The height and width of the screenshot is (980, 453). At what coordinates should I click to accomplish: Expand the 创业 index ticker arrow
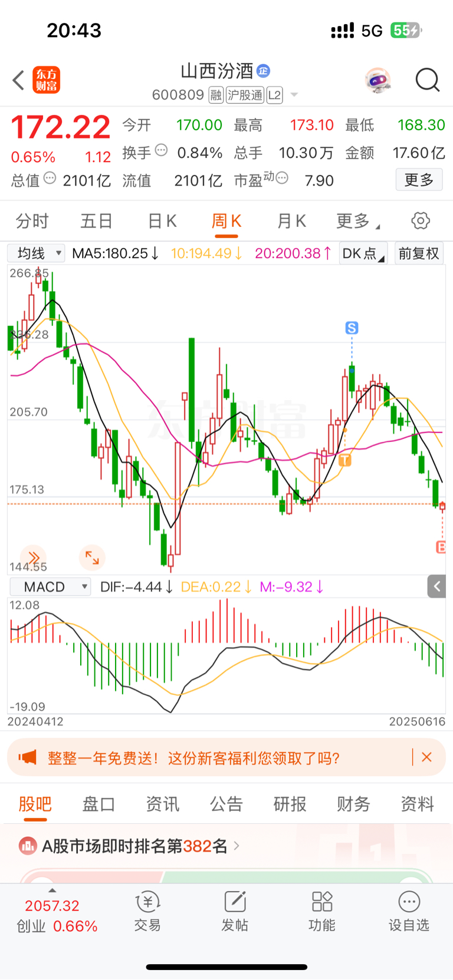pos(52,890)
